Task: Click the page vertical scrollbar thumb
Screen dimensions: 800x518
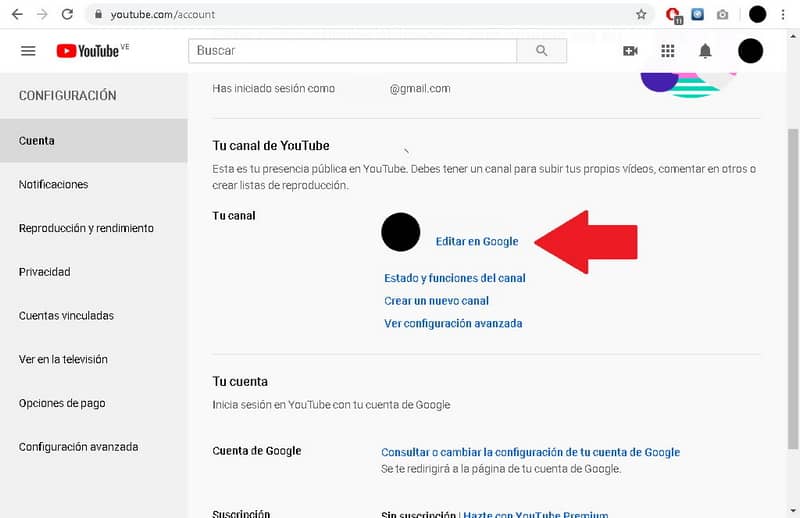Action: point(793,288)
